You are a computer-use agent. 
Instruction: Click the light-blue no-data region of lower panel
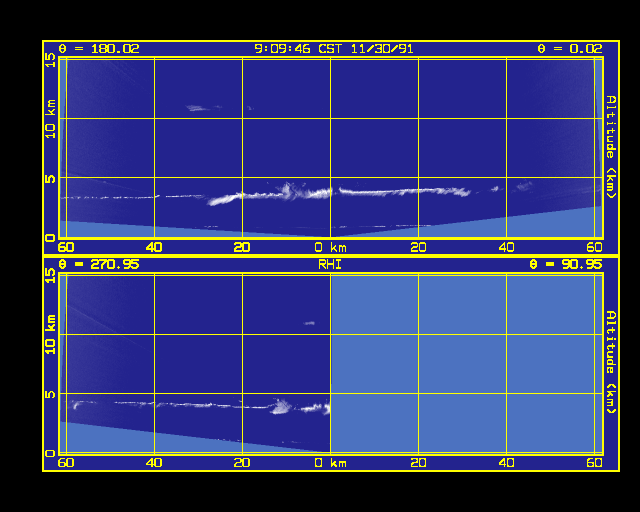pos(467,363)
